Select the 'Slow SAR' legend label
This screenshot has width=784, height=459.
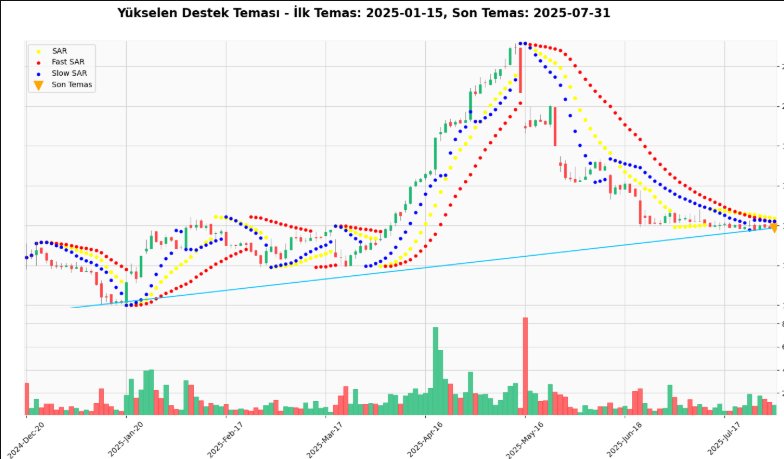69,73
